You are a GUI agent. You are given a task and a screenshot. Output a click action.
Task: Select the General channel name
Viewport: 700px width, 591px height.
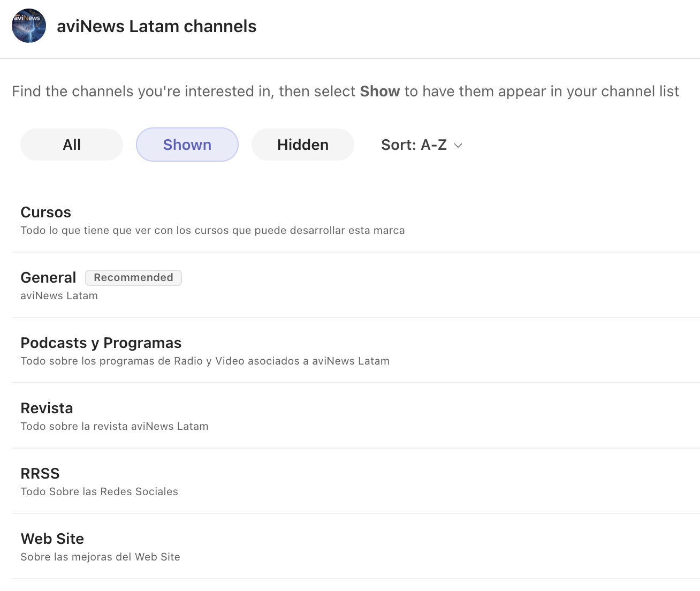point(49,278)
